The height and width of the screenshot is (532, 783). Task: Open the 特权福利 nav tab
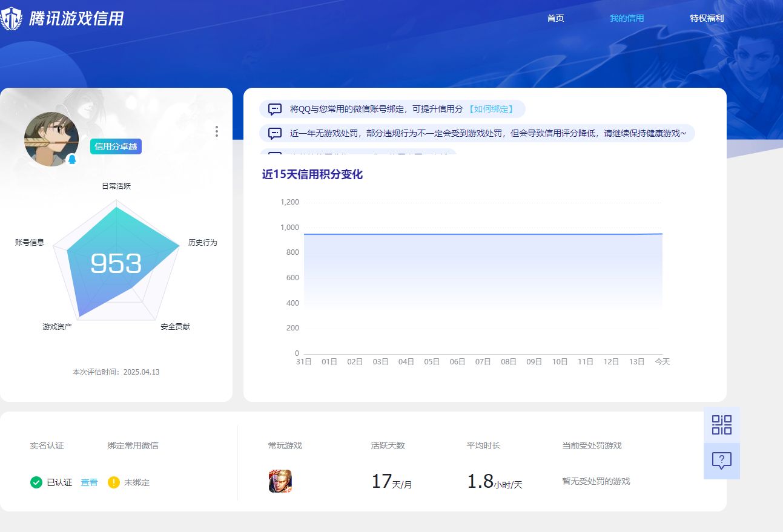click(707, 18)
